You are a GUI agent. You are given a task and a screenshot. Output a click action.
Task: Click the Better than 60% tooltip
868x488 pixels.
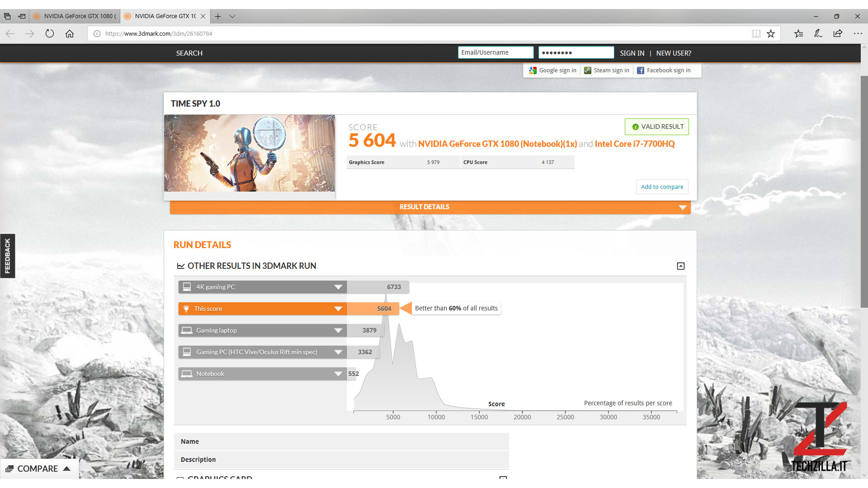pos(456,308)
